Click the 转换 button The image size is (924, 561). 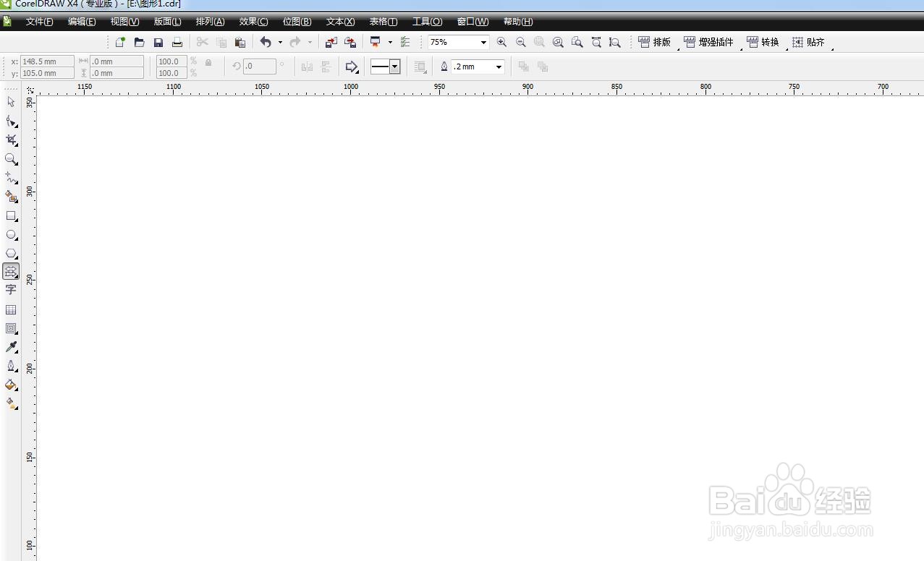(763, 43)
